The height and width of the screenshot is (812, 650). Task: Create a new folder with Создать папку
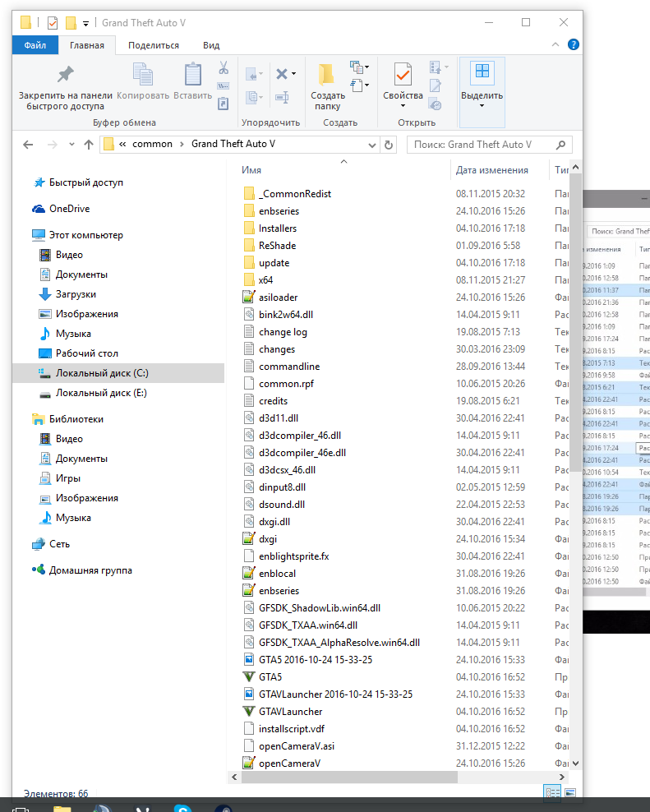[327, 87]
